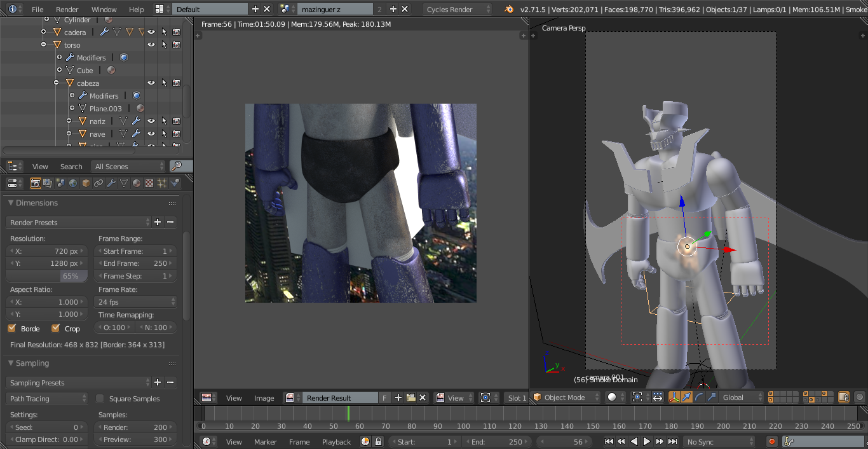Viewport: 868px width, 449px height.
Task: Click the Slot 1 render slot button
Action: [517, 397]
